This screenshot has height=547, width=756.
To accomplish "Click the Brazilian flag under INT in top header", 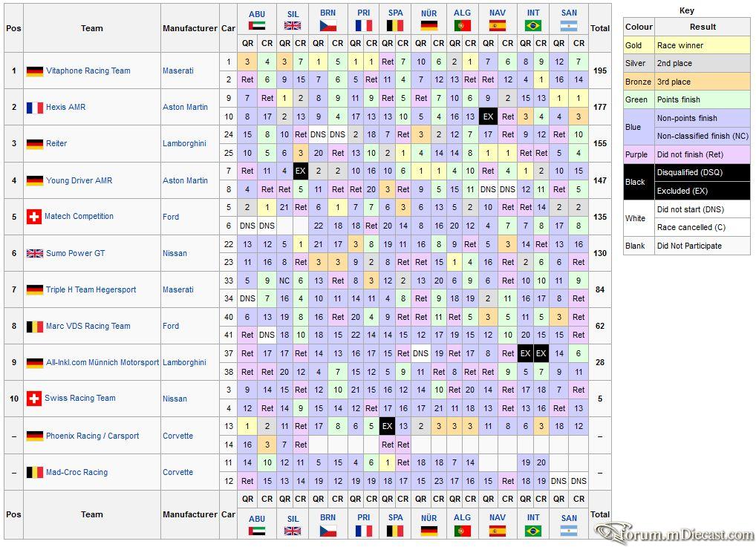I will click(532, 25).
